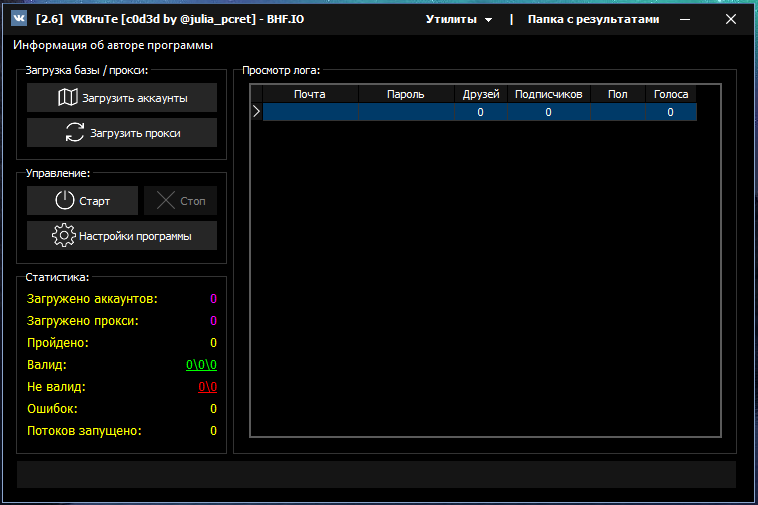
Task: Click the Загрузка базы / прокси group title
Action: click(x=87, y=70)
